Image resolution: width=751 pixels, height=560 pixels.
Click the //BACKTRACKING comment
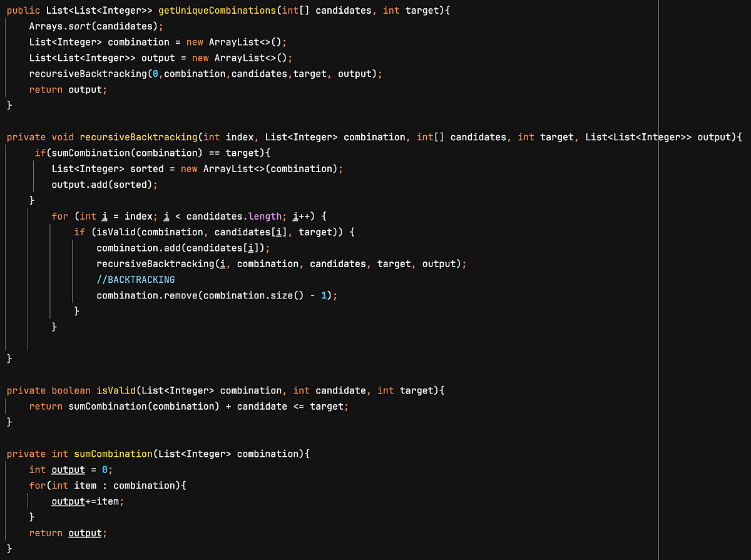136,279
